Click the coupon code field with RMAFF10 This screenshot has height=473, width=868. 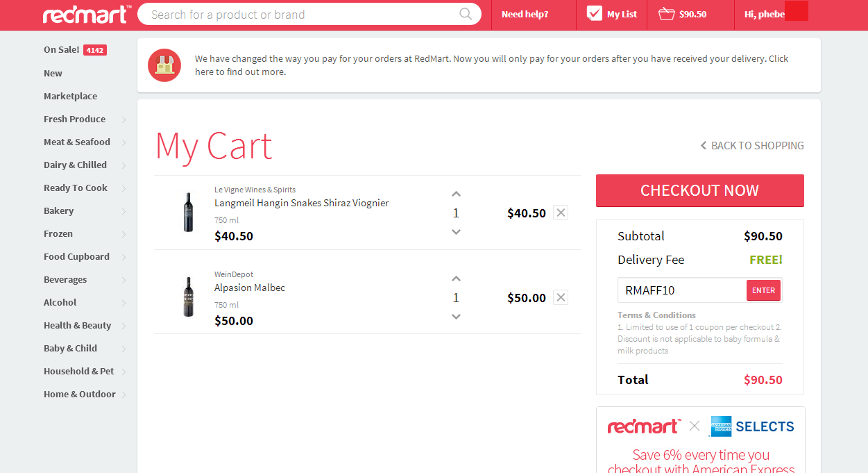682,290
